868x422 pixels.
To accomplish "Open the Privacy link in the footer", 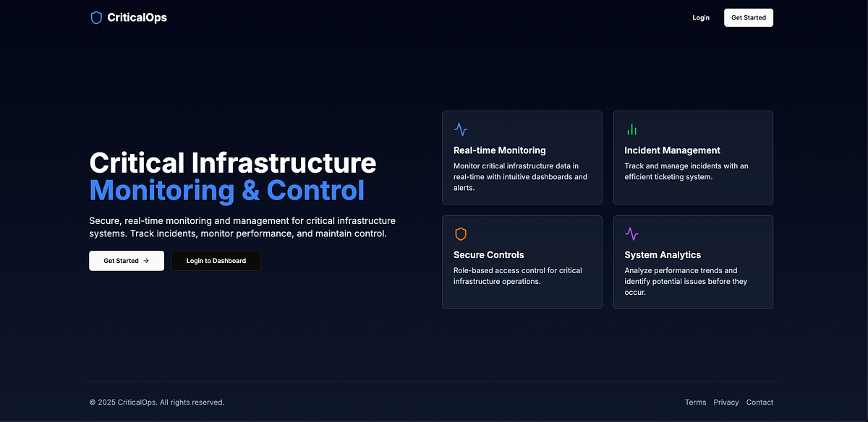I will (x=726, y=402).
